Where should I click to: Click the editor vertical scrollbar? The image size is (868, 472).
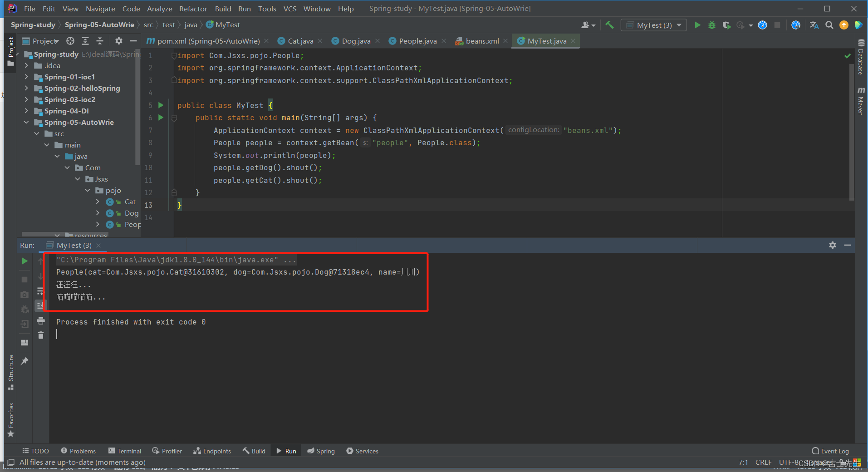pyautogui.click(x=851, y=132)
